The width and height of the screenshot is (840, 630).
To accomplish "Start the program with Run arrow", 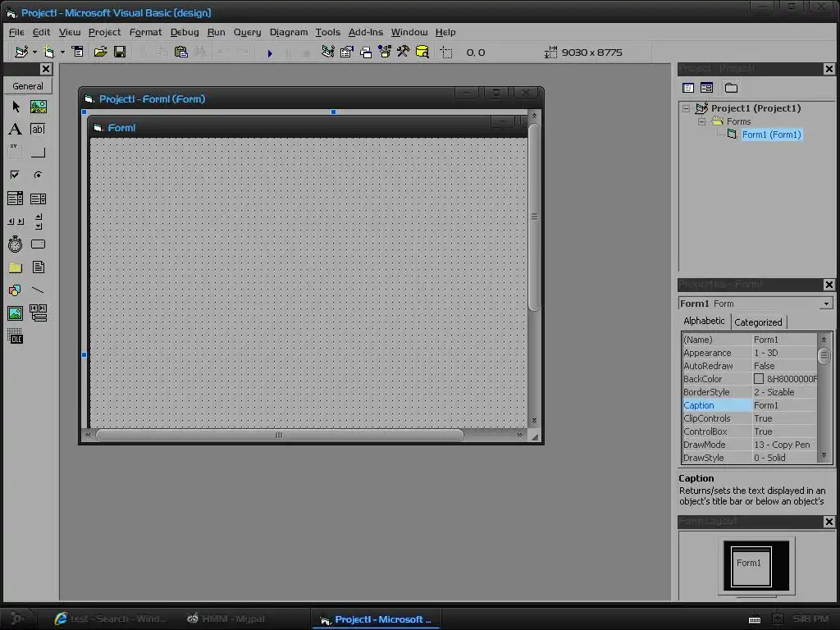I will tap(270, 53).
